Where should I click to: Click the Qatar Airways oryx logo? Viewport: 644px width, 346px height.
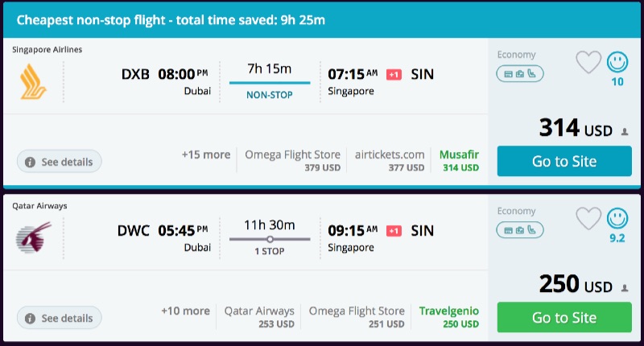click(34, 238)
